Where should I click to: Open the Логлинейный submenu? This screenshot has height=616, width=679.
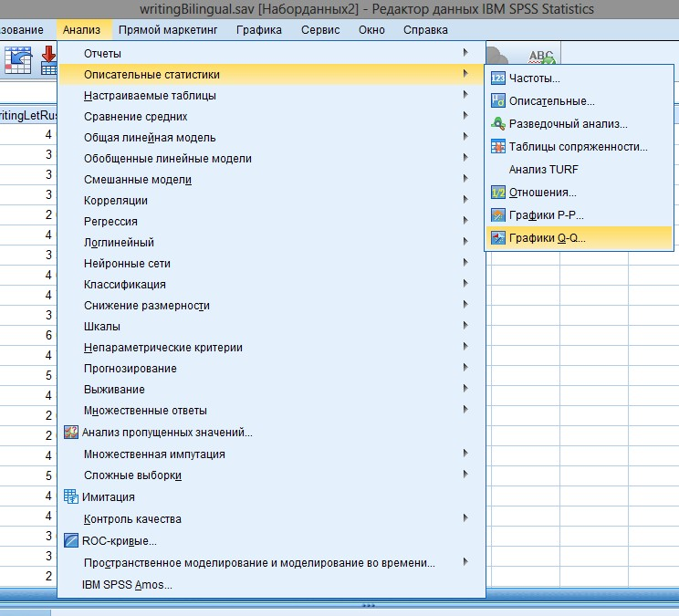pyautogui.click(x=271, y=243)
